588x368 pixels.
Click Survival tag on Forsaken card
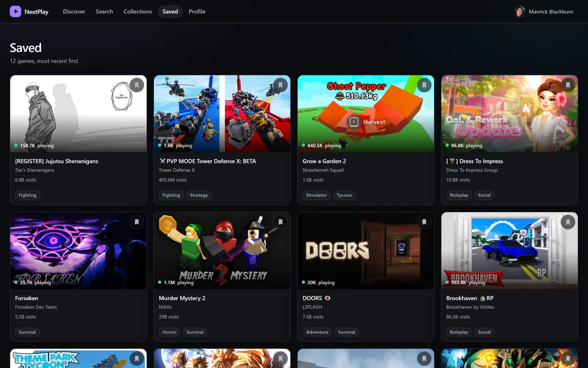[27, 332]
